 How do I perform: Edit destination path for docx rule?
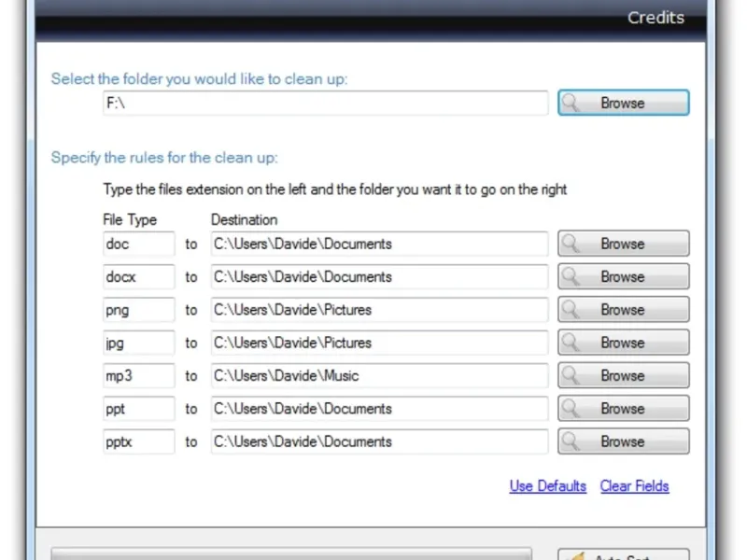pyautogui.click(x=379, y=276)
